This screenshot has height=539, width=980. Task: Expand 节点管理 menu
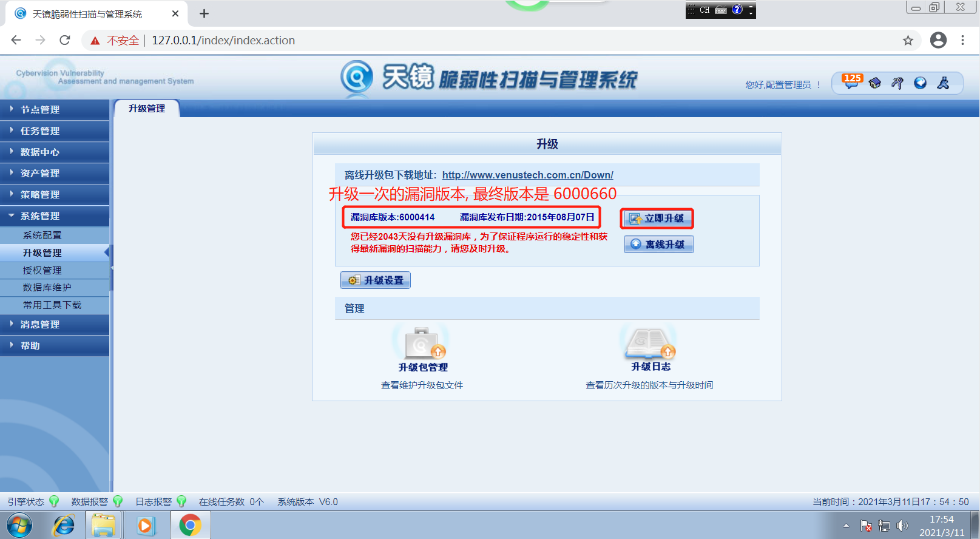[55, 109]
